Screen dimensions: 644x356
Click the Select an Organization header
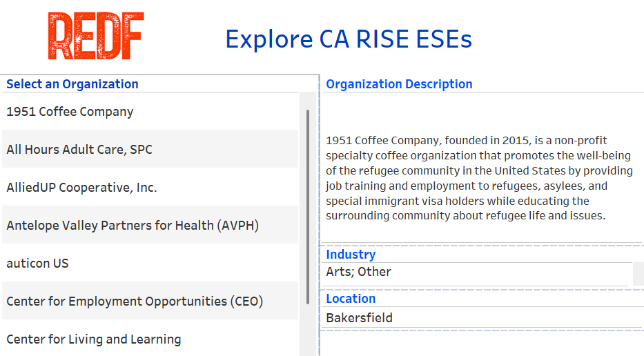72,84
